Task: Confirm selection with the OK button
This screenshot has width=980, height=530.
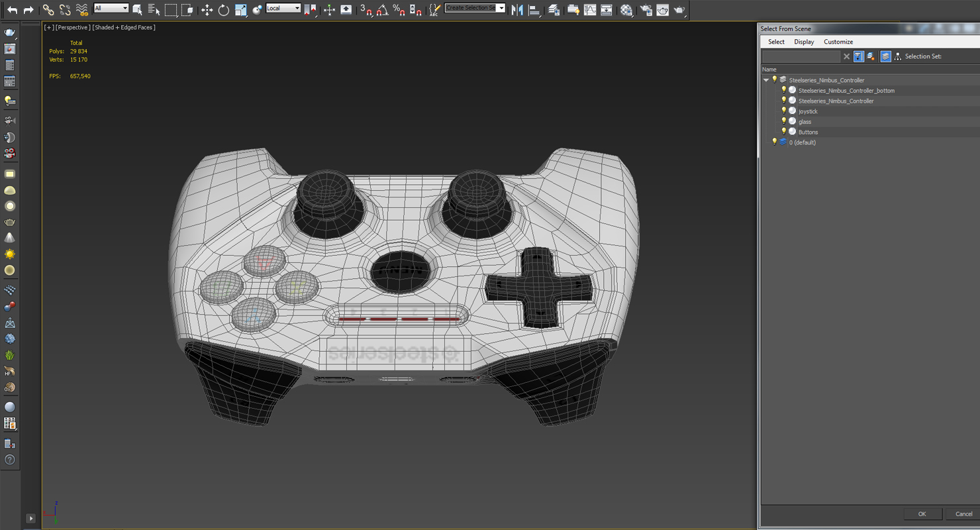Action: [922, 513]
